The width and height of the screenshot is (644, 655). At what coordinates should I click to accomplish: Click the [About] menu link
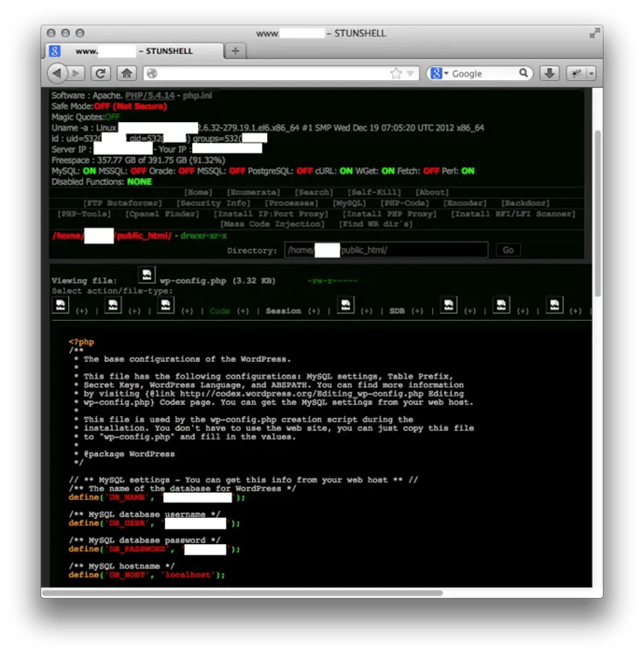tap(432, 192)
